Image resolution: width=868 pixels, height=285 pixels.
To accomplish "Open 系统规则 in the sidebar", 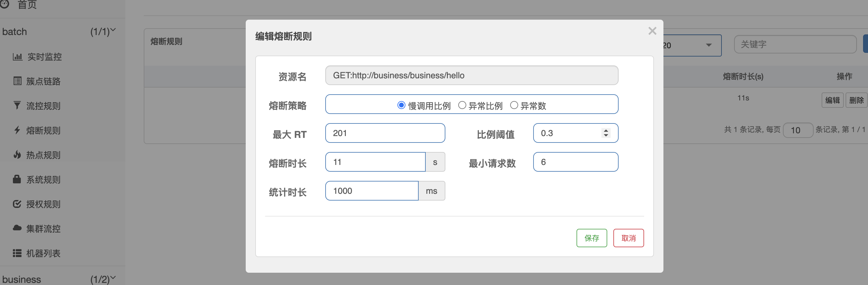I will [44, 180].
